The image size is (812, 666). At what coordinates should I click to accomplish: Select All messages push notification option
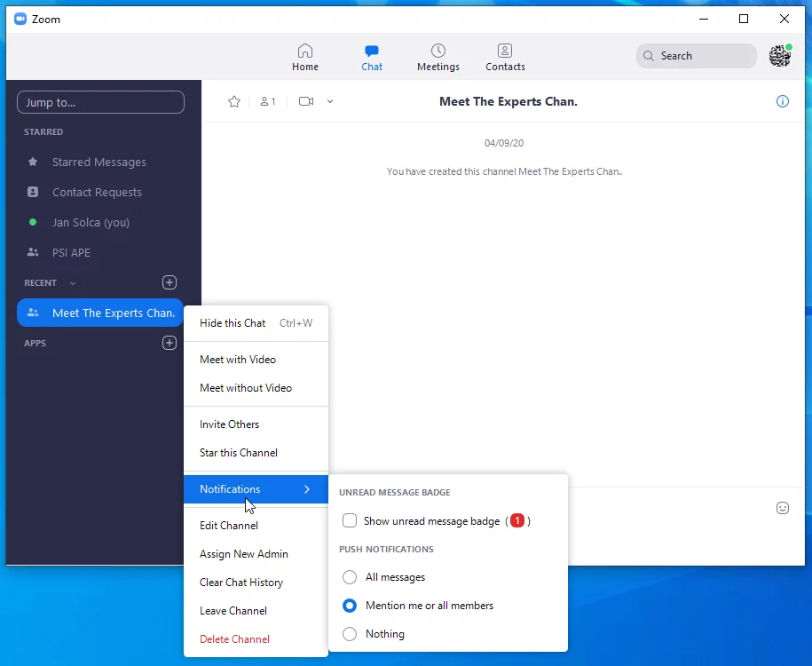[350, 577]
